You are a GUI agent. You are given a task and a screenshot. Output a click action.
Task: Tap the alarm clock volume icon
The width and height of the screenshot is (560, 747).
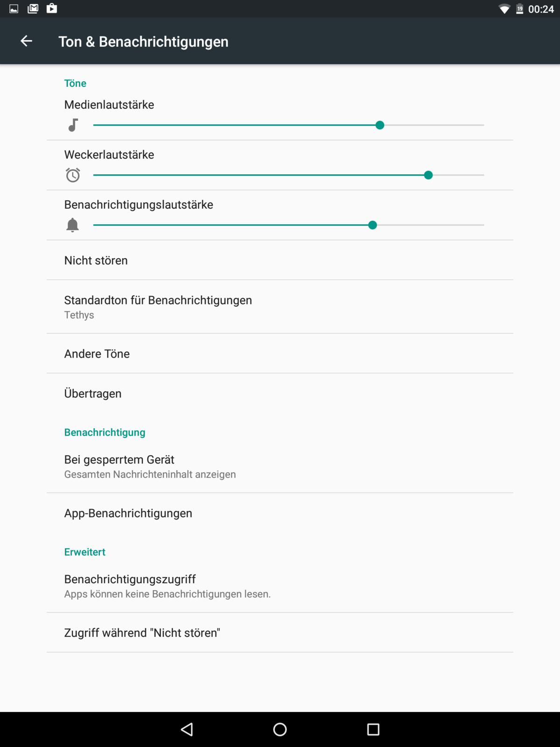[x=73, y=175]
